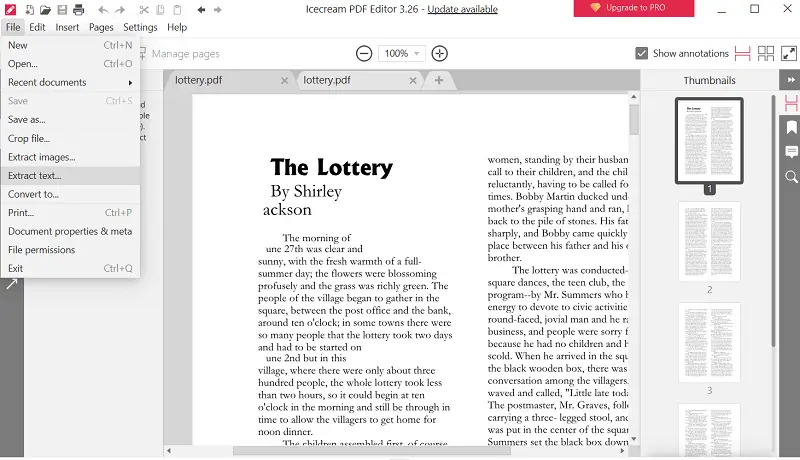Click the Manage pages button
This screenshot has width=800, height=460.
(180, 54)
